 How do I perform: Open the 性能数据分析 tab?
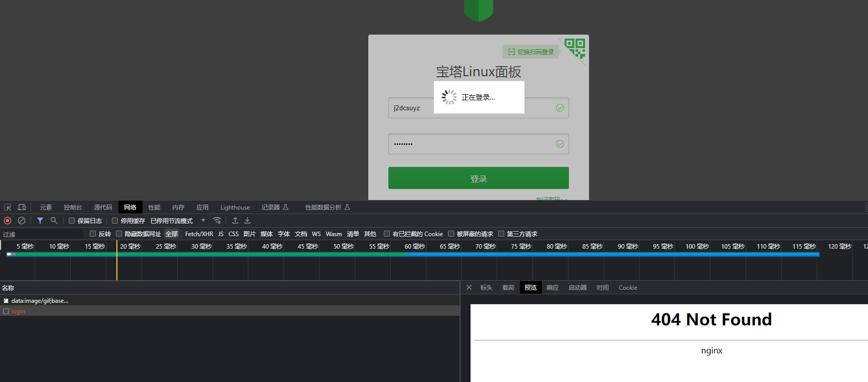click(328, 207)
